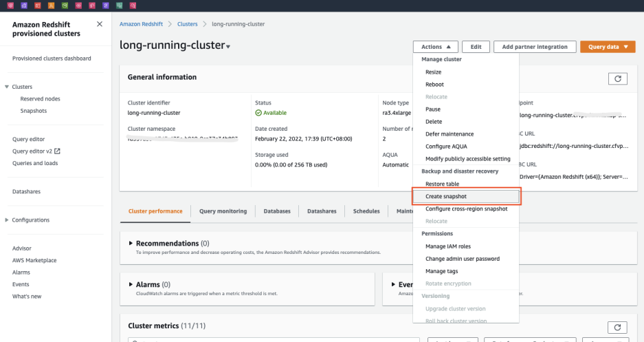Click the external link icon beside Query editor v2

coord(57,151)
